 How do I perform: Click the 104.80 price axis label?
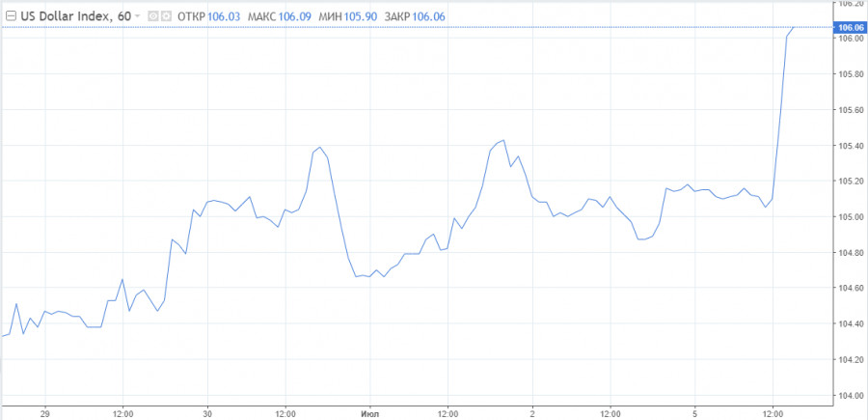pyautogui.click(x=852, y=253)
